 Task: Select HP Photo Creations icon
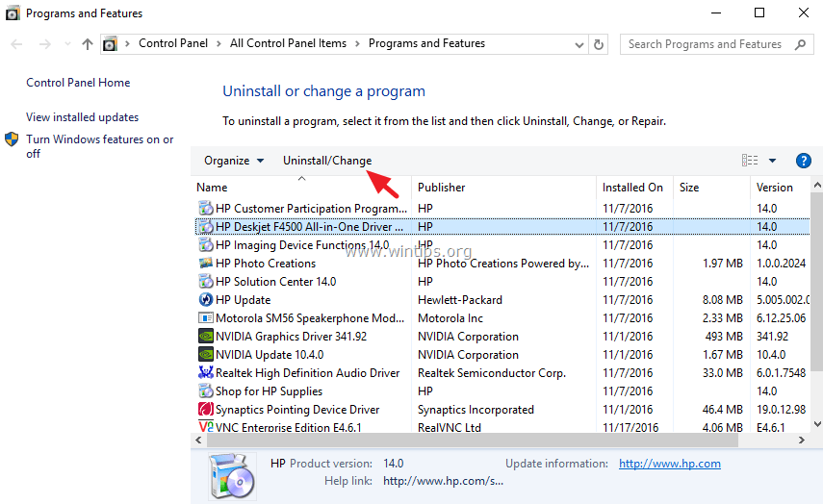point(206,263)
